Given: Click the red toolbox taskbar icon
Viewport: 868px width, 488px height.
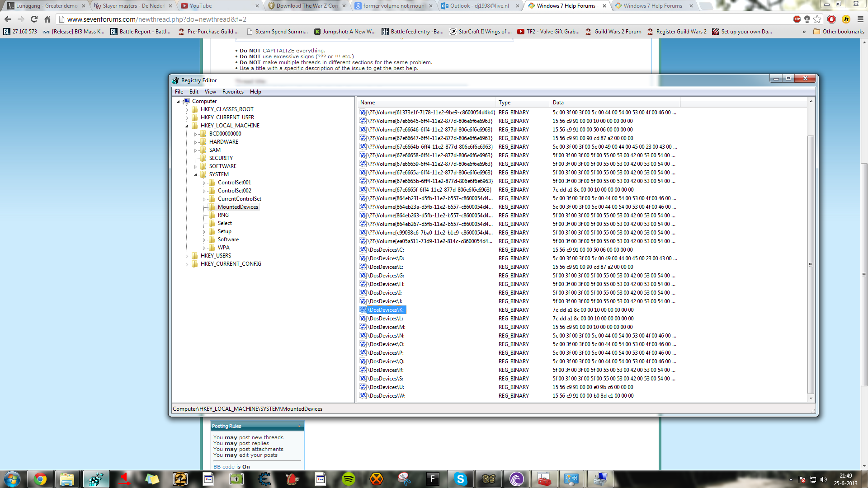Looking at the screenshot, I should pyautogui.click(x=544, y=479).
